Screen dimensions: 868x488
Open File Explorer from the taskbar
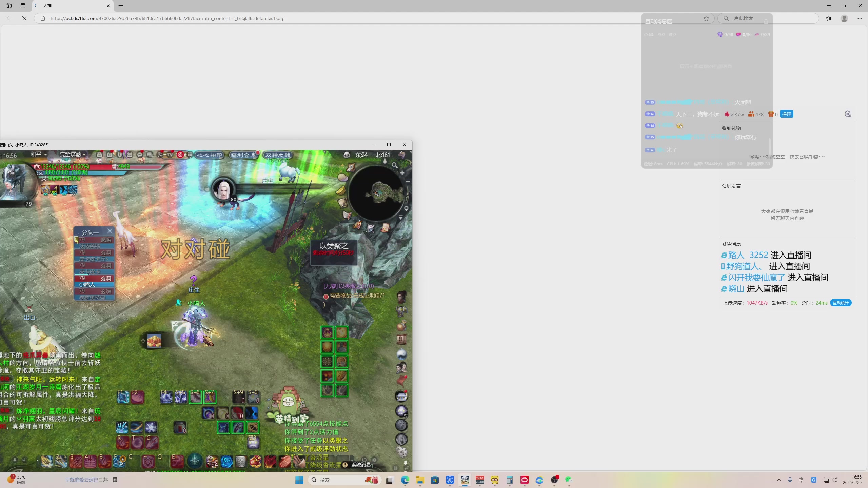pos(420,480)
